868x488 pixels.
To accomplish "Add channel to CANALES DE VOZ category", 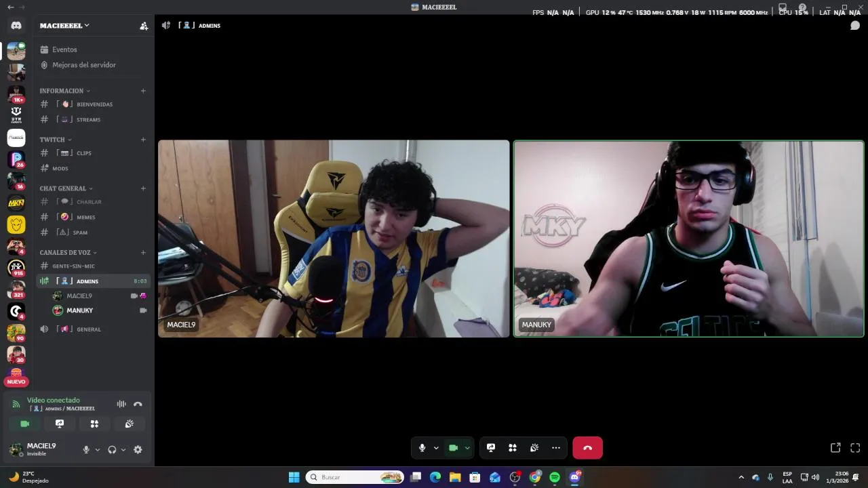I will [x=143, y=252].
